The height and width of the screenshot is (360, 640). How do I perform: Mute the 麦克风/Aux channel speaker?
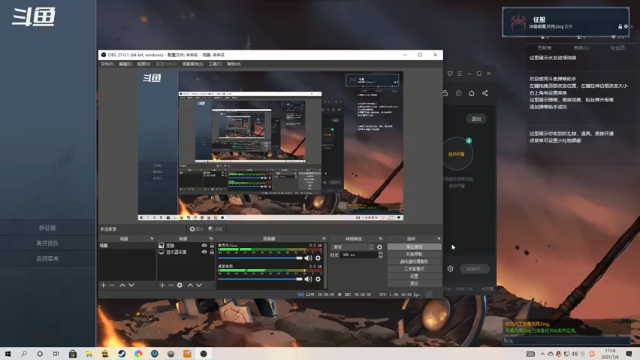(308, 258)
